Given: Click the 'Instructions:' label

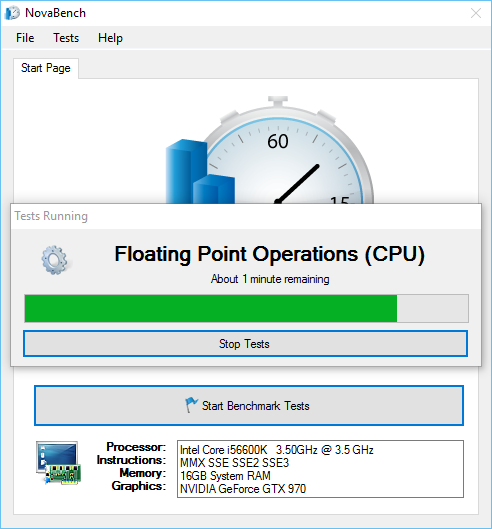Looking at the screenshot, I should tap(131, 460).
